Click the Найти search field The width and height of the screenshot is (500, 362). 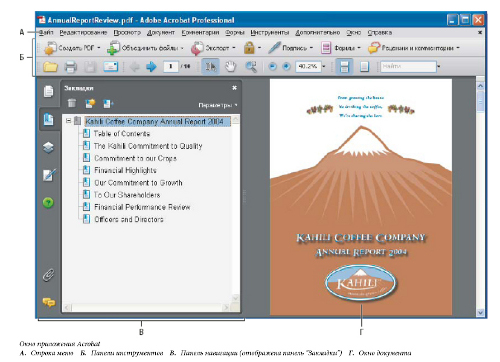tap(408, 66)
